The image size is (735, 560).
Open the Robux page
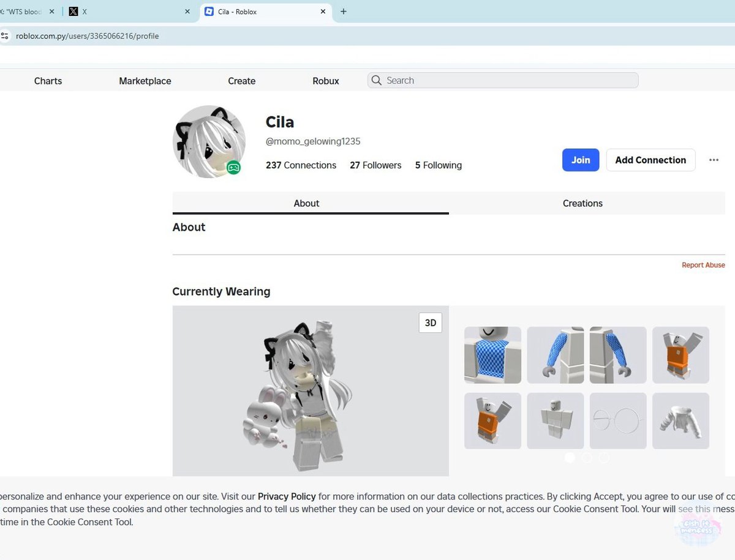pyautogui.click(x=326, y=81)
